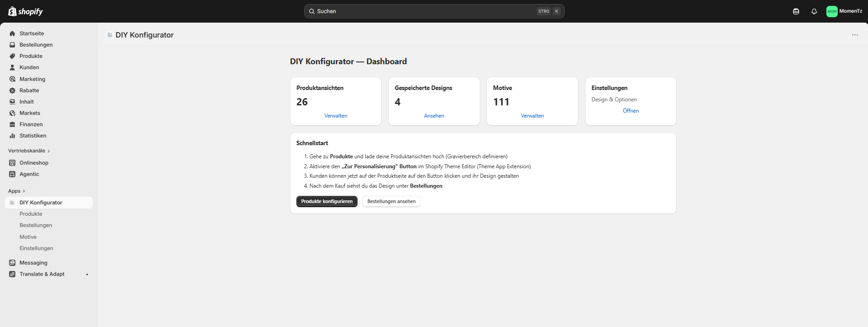Open Produkte under DIY Konfigurator

click(x=31, y=214)
